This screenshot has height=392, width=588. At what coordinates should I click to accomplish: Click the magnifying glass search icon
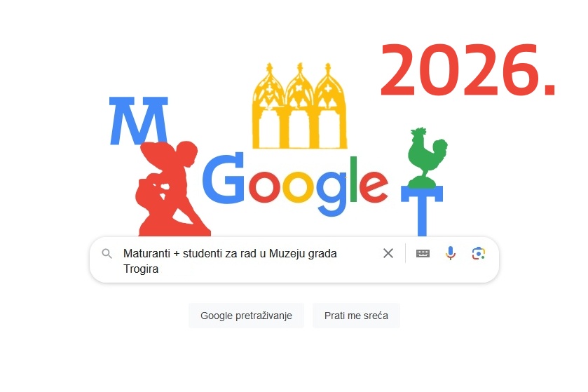pyautogui.click(x=107, y=254)
